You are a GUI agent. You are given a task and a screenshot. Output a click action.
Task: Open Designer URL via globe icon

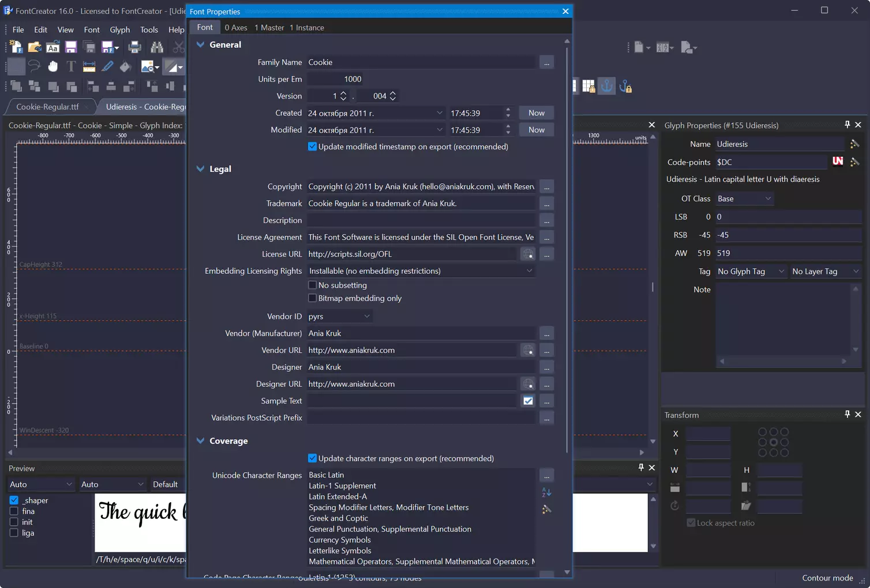pyautogui.click(x=528, y=383)
